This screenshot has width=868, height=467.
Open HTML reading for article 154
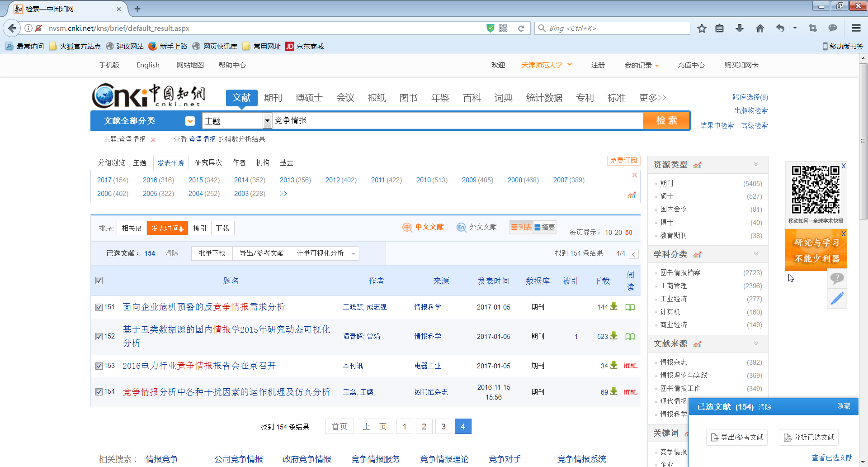coord(631,392)
